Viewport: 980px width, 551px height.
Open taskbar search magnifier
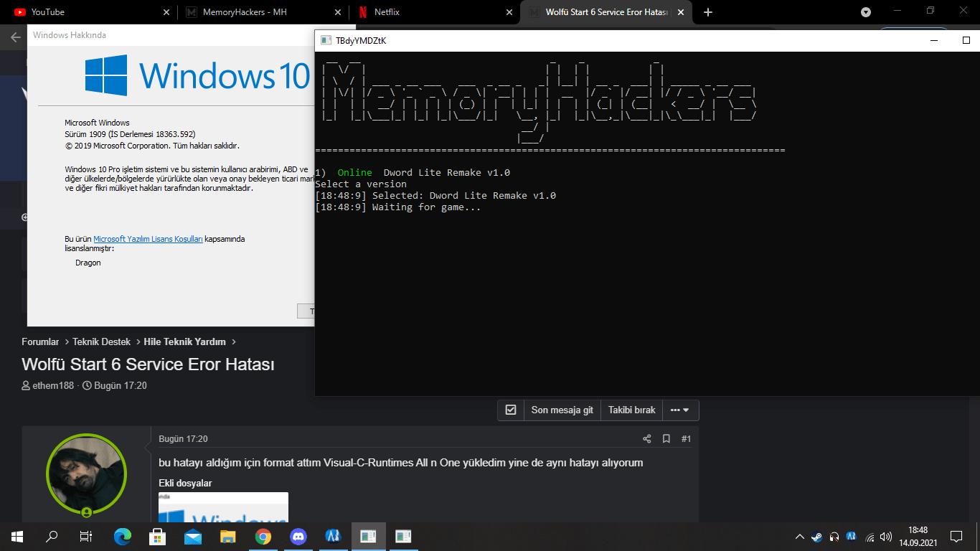(x=52, y=536)
